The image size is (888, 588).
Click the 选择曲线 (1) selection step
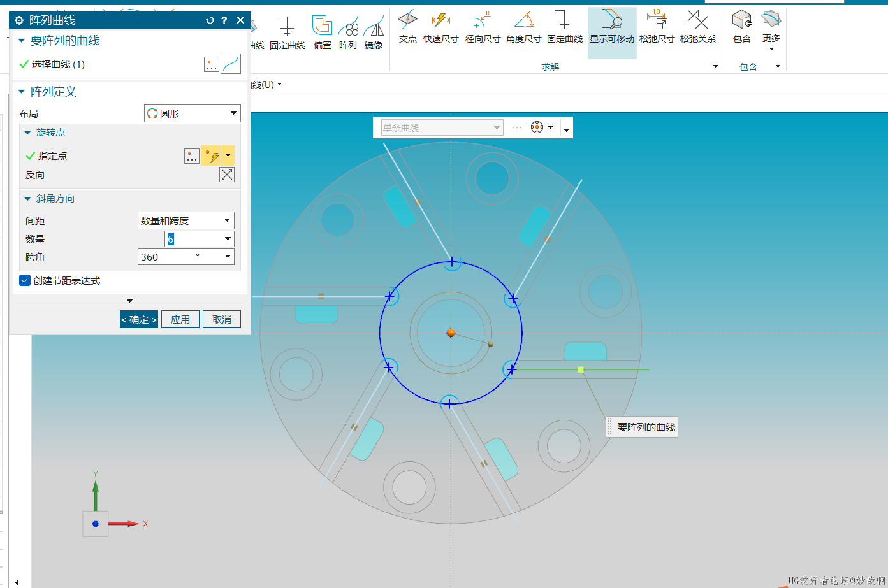(x=57, y=64)
